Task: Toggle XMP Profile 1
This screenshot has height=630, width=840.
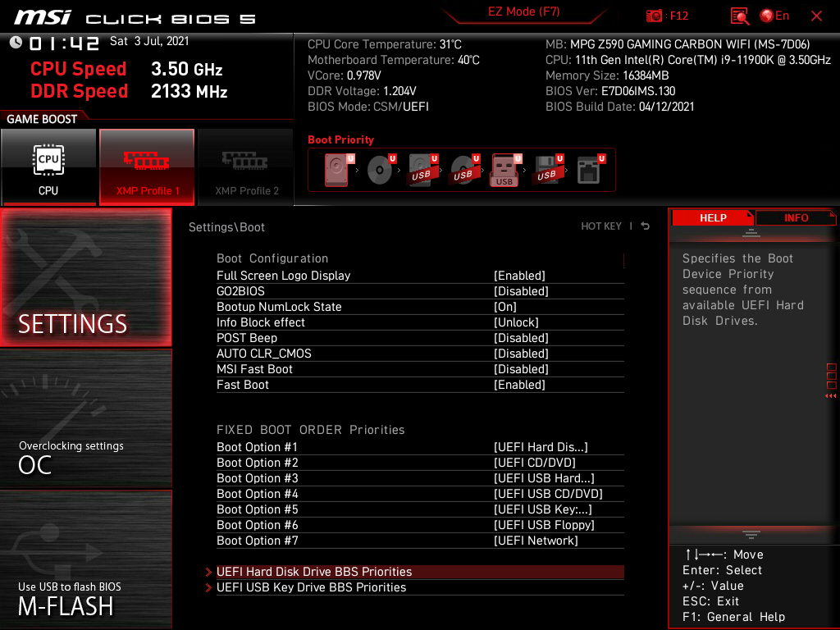Action: (147, 167)
